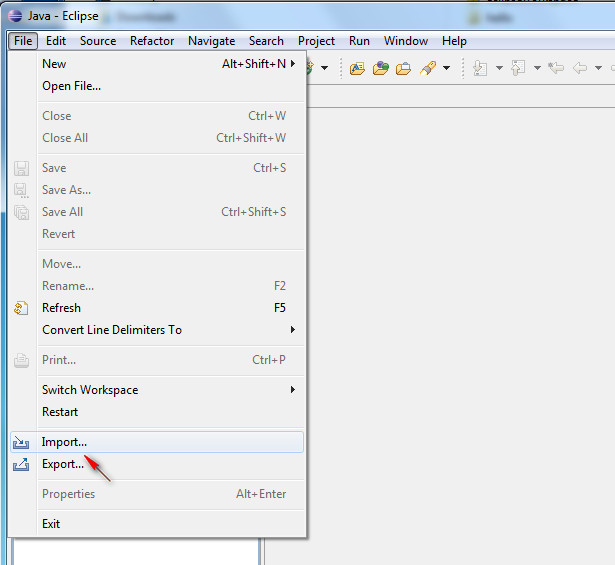Click the Close menu entry
Viewport: 615px width, 565px height.
(157, 116)
